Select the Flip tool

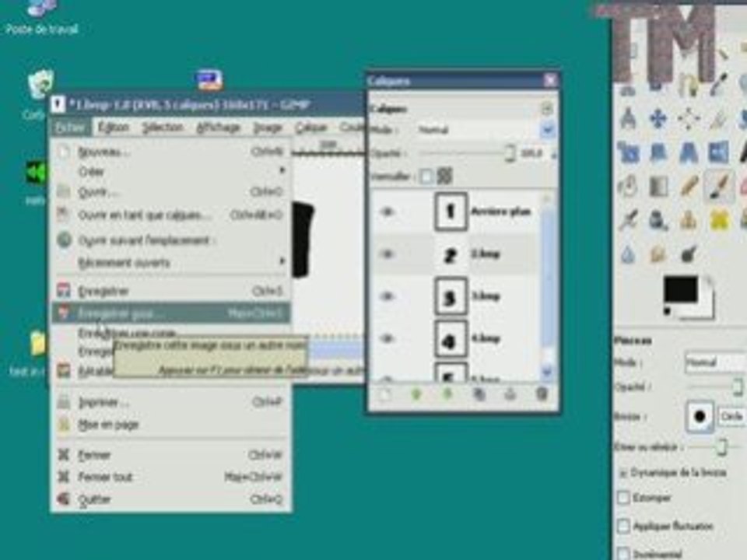[x=719, y=153]
